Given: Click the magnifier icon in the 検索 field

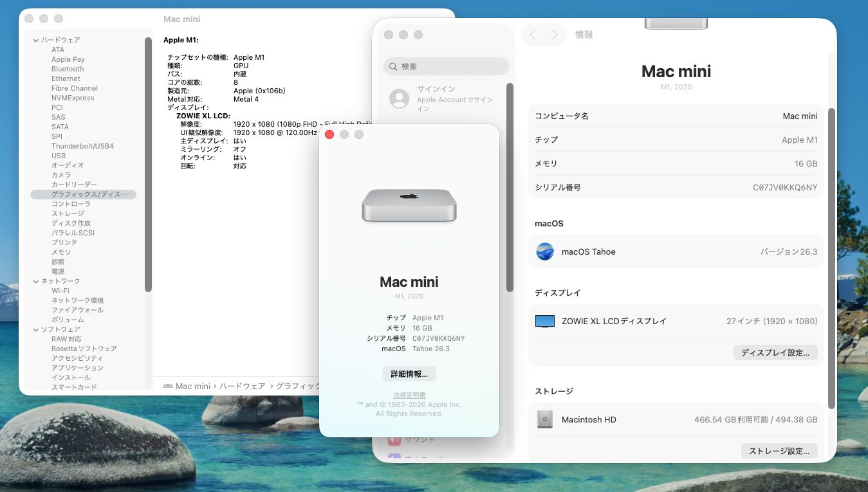Looking at the screenshot, I should tap(392, 66).
